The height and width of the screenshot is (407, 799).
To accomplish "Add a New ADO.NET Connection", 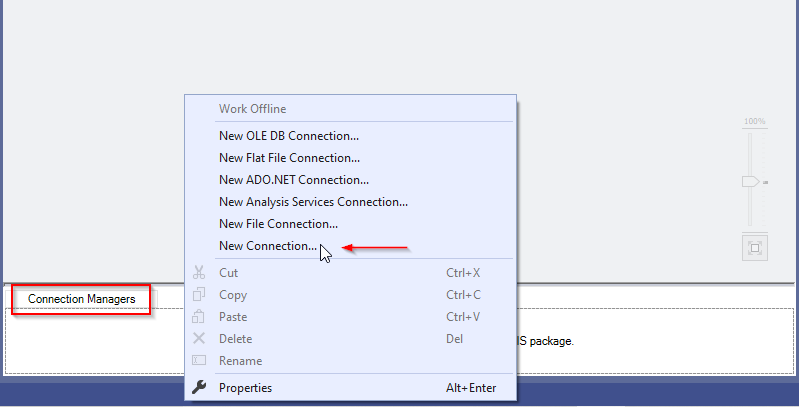I will coord(293,180).
